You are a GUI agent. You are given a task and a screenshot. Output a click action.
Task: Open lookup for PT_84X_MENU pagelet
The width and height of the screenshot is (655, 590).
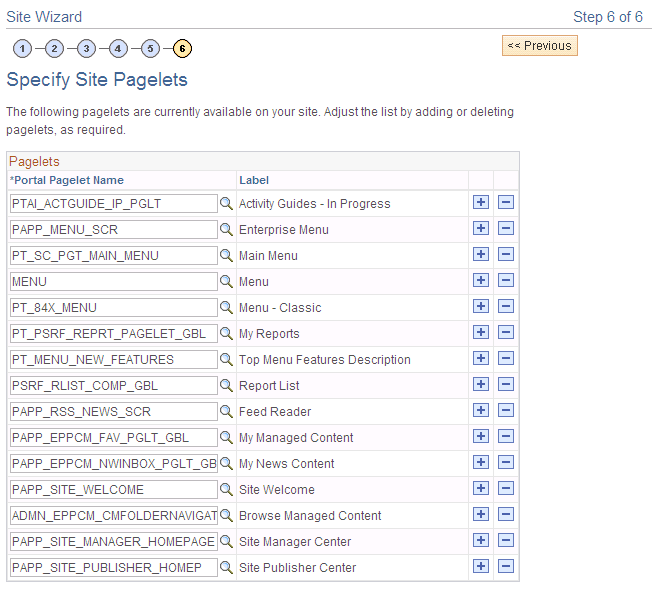(x=226, y=308)
